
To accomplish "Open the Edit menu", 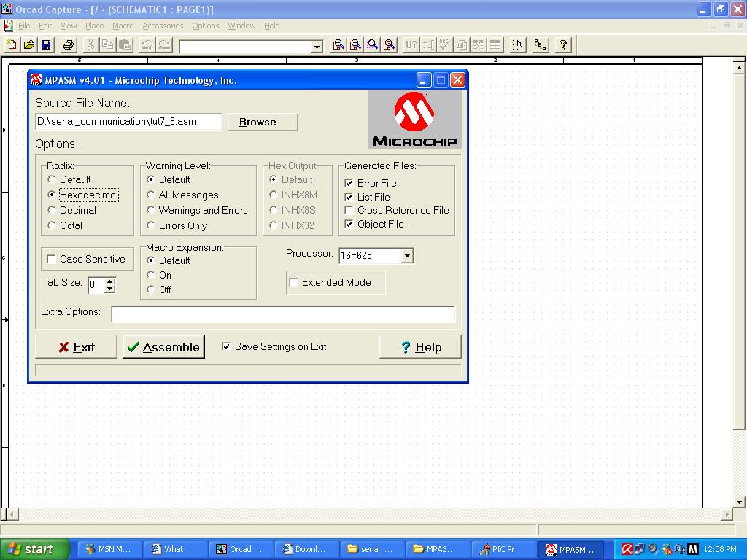I will (x=45, y=26).
